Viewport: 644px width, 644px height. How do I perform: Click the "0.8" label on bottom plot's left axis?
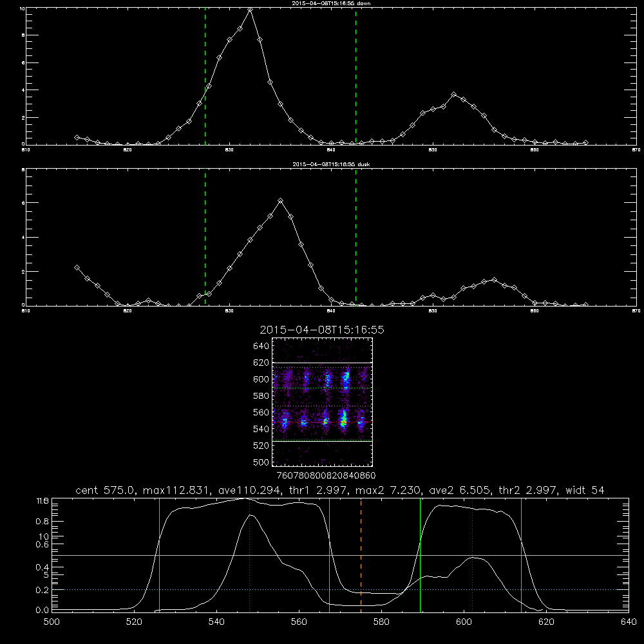(43, 522)
